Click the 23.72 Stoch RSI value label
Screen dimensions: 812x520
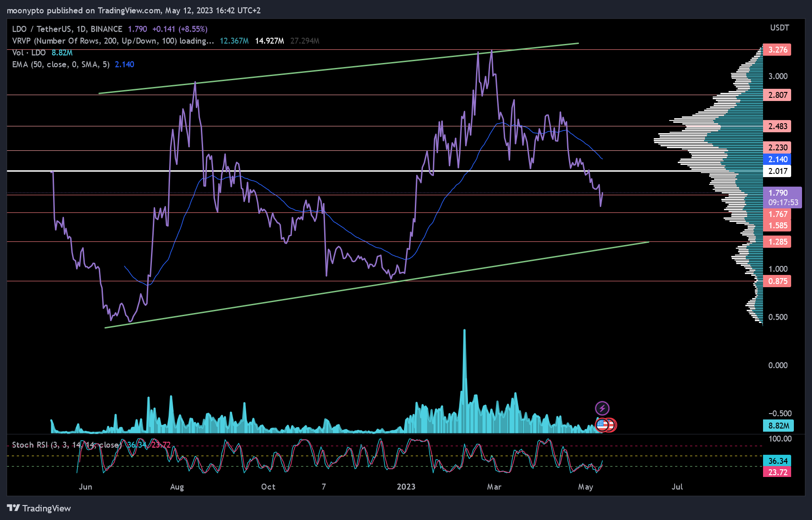(x=777, y=472)
